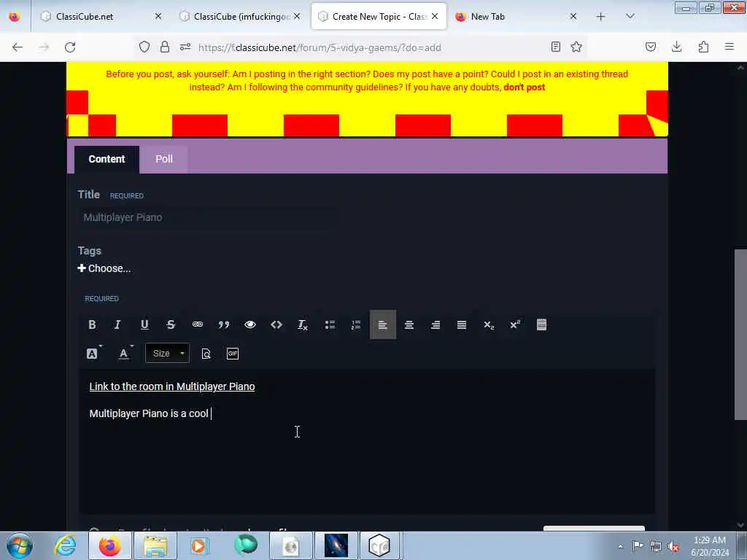Insert a numbered list

pos(356,324)
